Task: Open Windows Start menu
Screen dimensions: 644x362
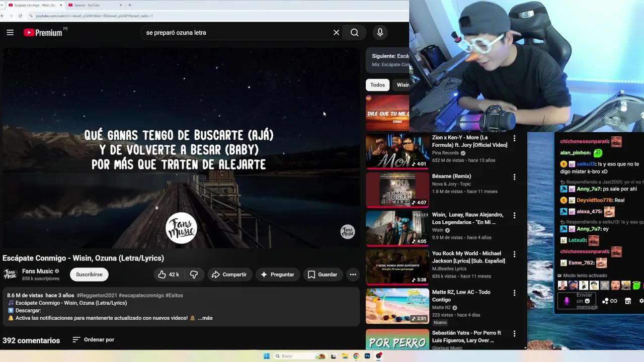Action: coord(267,356)
